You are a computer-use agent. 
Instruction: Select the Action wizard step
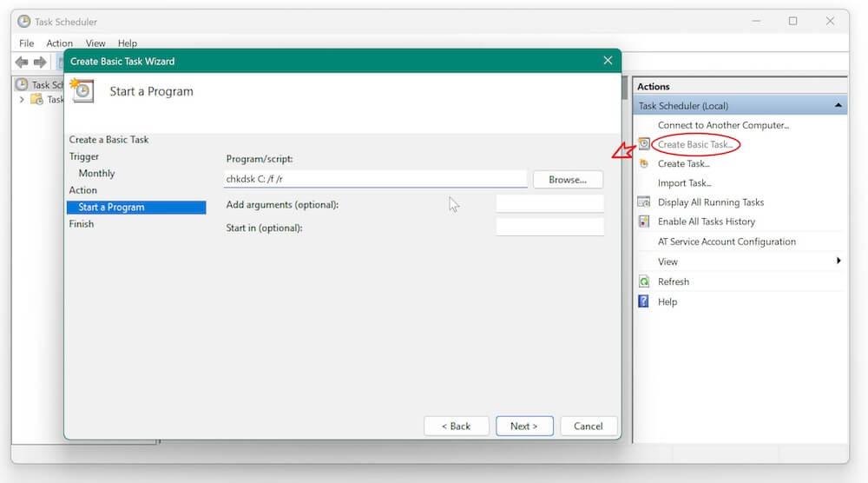(x=82, y=190)
